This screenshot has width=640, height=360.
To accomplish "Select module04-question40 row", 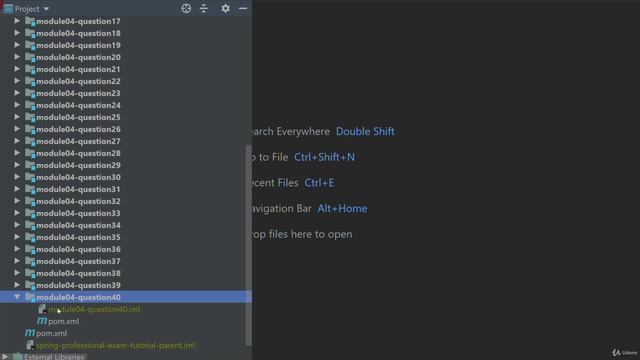I will click(126, 297).
